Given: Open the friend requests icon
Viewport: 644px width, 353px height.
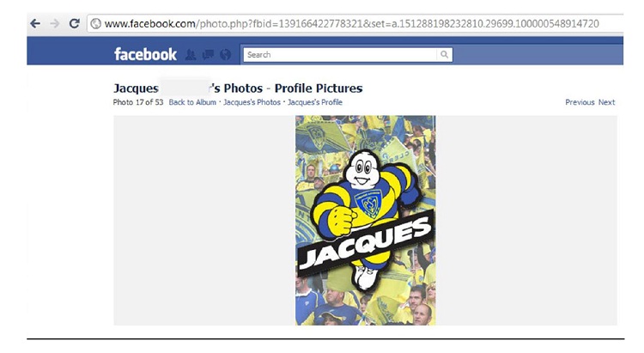Looking at the screenshot, I should (x=190, y=55).
